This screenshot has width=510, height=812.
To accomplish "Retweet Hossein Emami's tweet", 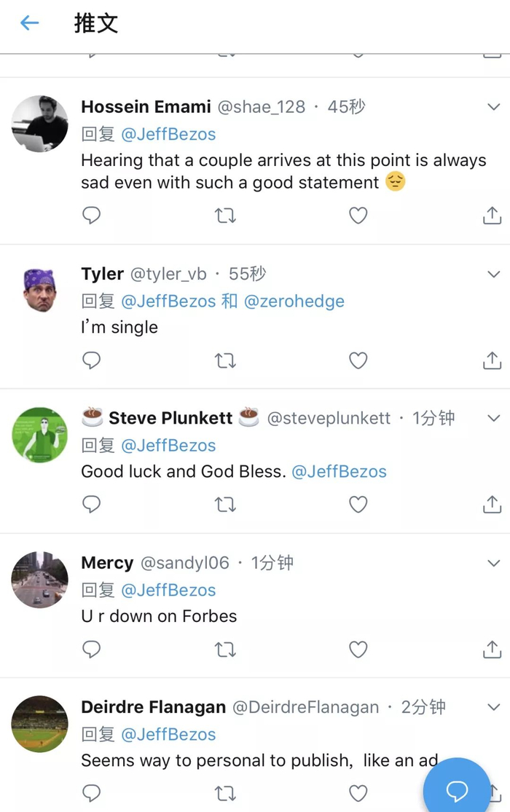I will coord(225,216).
